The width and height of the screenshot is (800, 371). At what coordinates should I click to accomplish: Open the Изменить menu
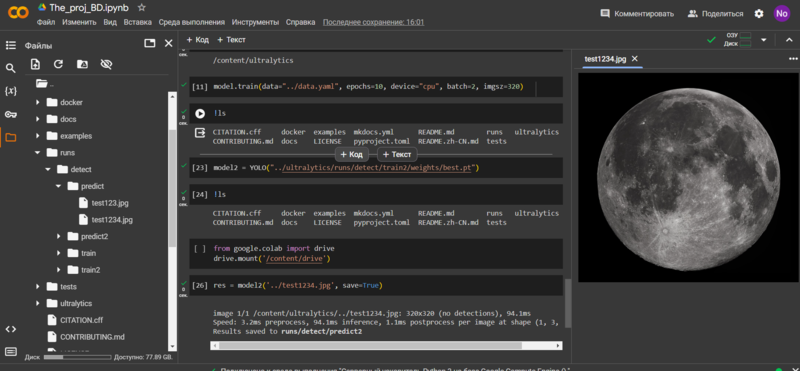[x=79, y=22]
